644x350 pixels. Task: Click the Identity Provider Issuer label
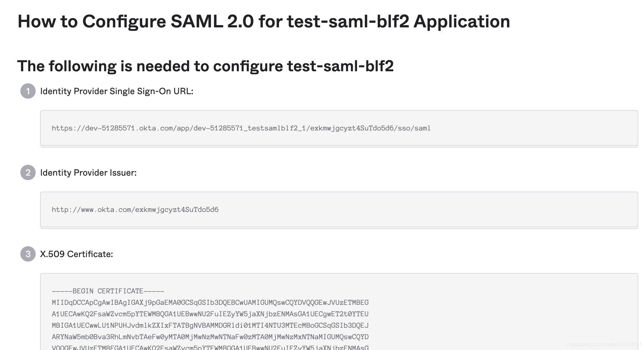[88, 173]
